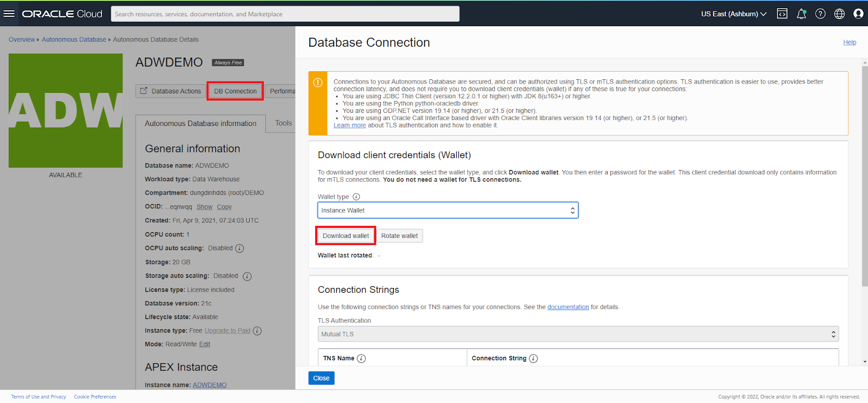Viewport: 868px width, 403px height.
Task: Click the Oracle Cloud logo
Action: (x=62, y=14)
